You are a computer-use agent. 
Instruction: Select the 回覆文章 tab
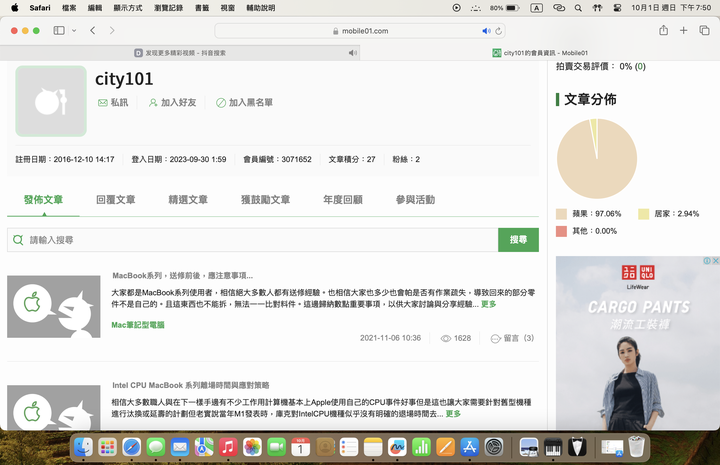(116, 200)
